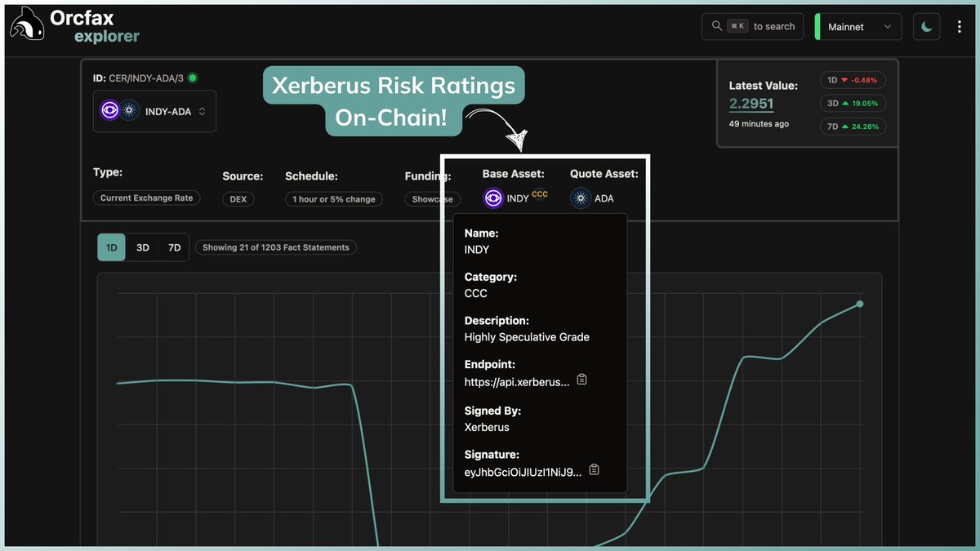The width and height of the screenshot is (980, 551).
Task: Switch chart to 3D tab
Action: (x=142, y=247)
